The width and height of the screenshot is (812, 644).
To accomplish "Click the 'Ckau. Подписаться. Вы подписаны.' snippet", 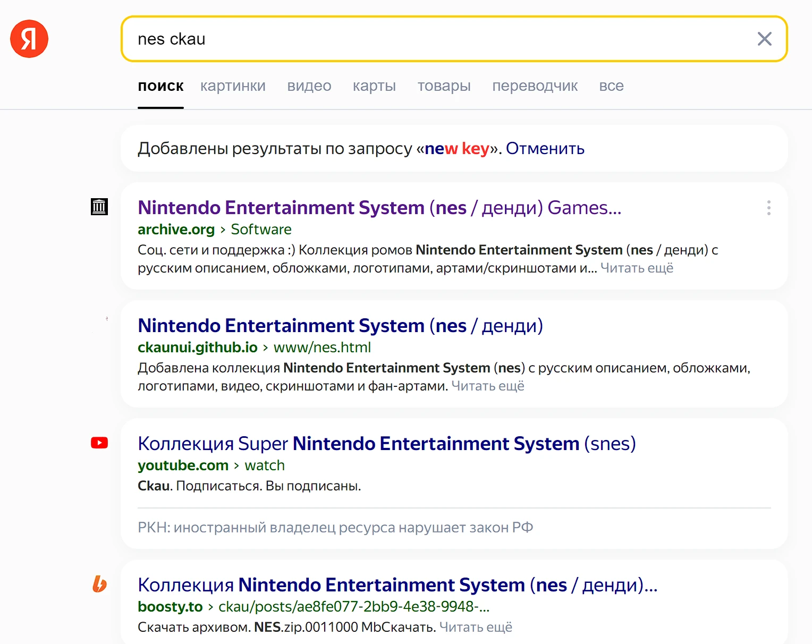I will click(249, 486).
